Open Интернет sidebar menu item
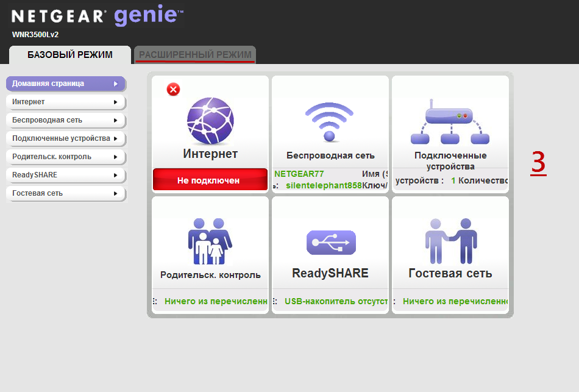The image size is (579, 392). [x=66, y=102]
